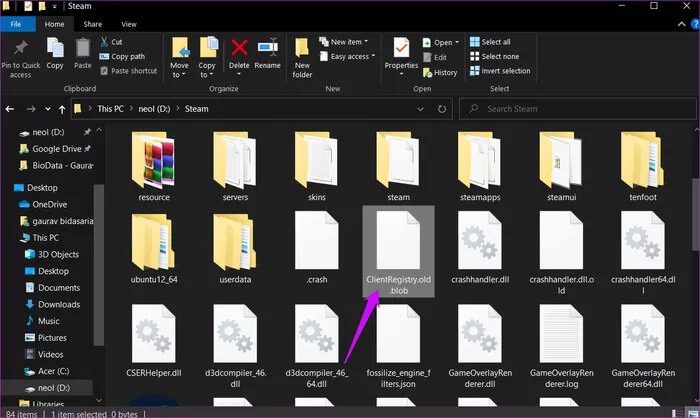Select the userdata folder

coord(235,249)
